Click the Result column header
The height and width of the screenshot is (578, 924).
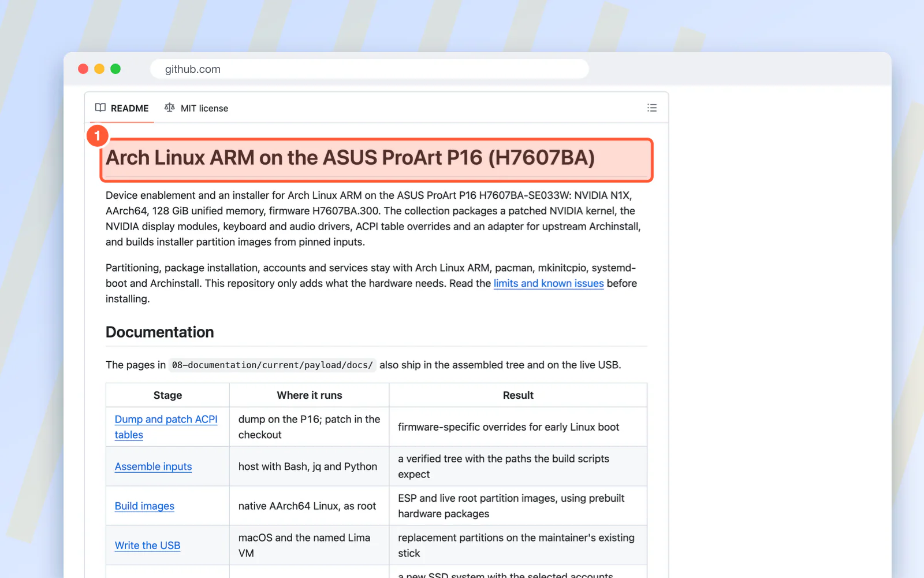coord(518,395)
